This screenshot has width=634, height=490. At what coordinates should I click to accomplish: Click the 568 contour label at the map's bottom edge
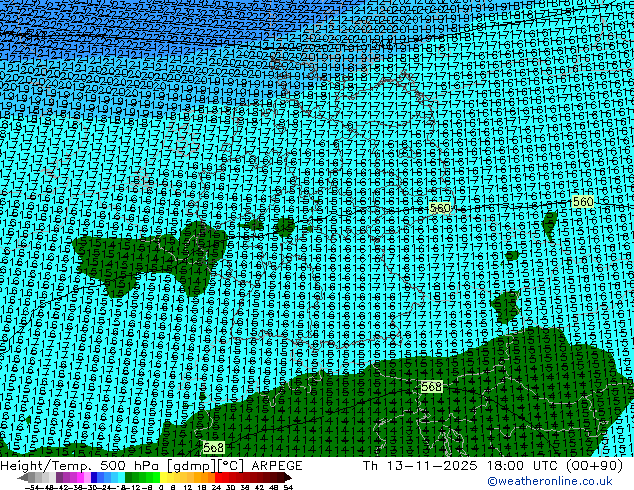213,448
